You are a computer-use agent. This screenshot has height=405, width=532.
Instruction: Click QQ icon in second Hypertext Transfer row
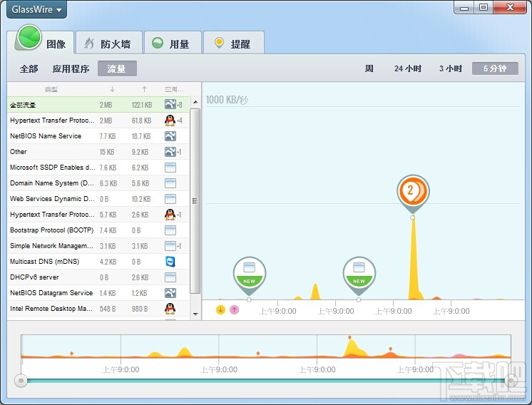tap(170, 215)
